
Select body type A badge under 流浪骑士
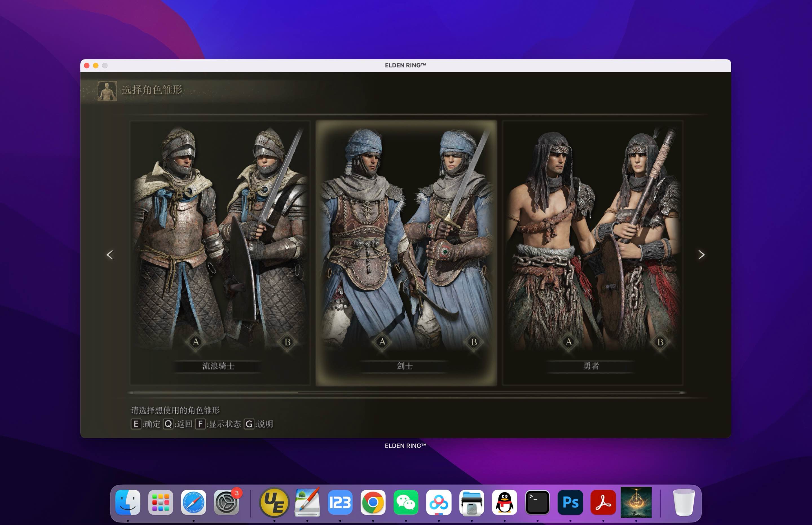pyautogui.click(x=196, y=342)
